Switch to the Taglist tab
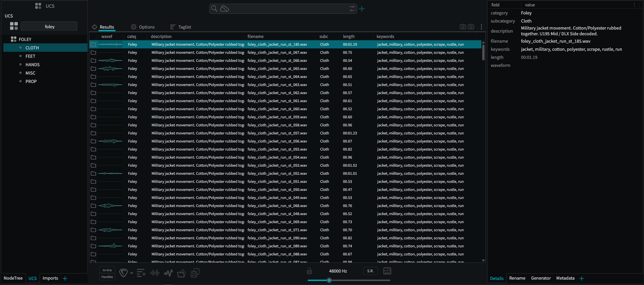The image size is (644, 285). point(184,27)
